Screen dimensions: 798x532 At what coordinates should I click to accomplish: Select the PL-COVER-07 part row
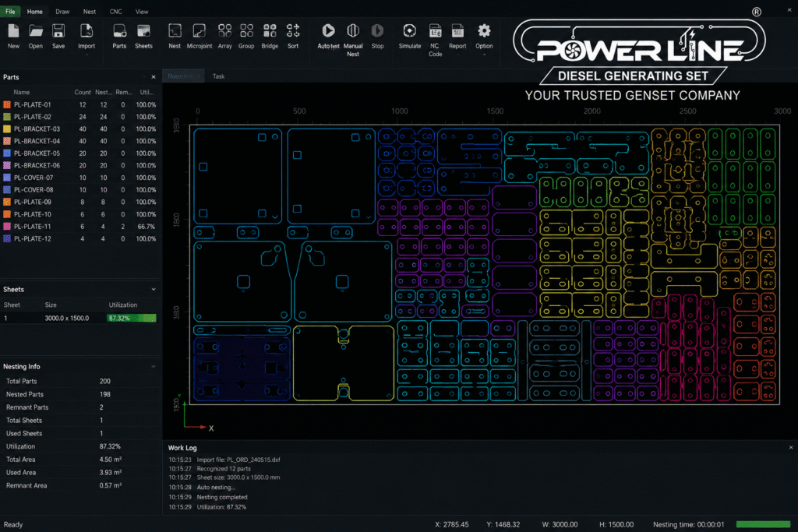80,178
